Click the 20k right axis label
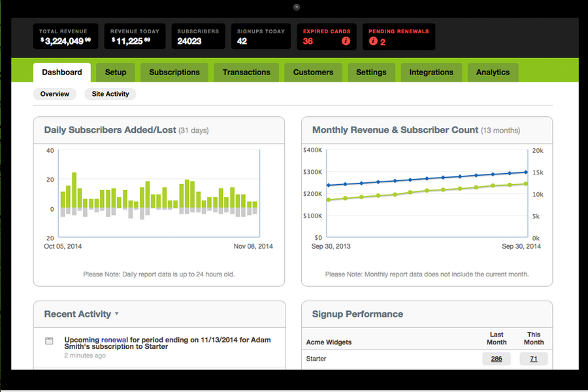 [538, 150]
